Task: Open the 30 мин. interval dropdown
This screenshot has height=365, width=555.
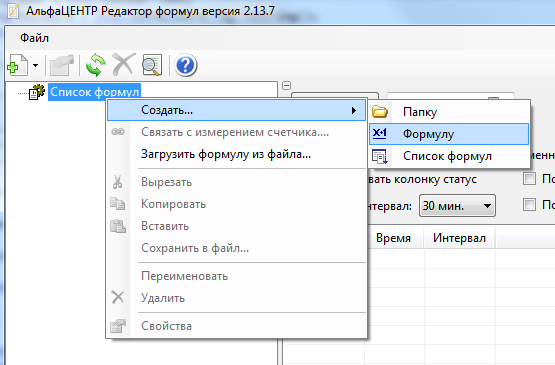Action: 457,205
